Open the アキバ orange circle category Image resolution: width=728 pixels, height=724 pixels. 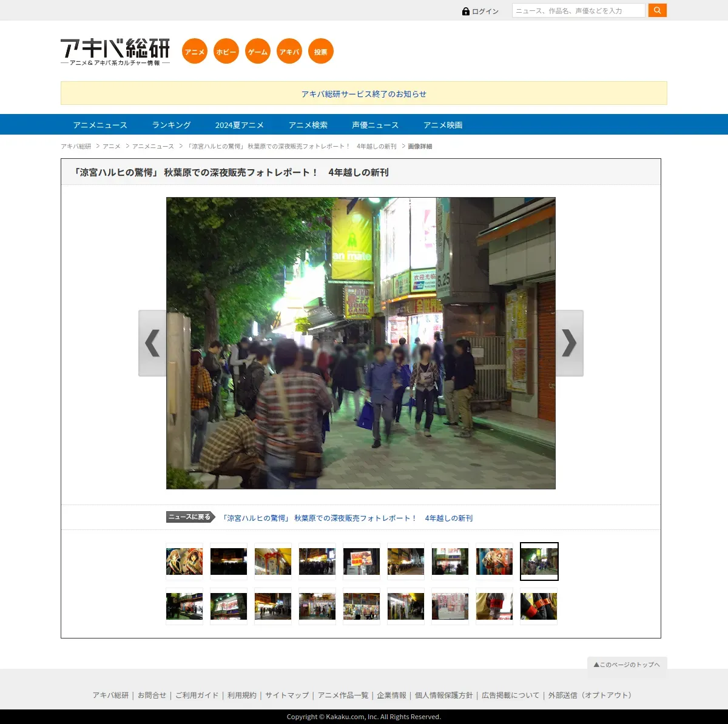pos(289,51)
